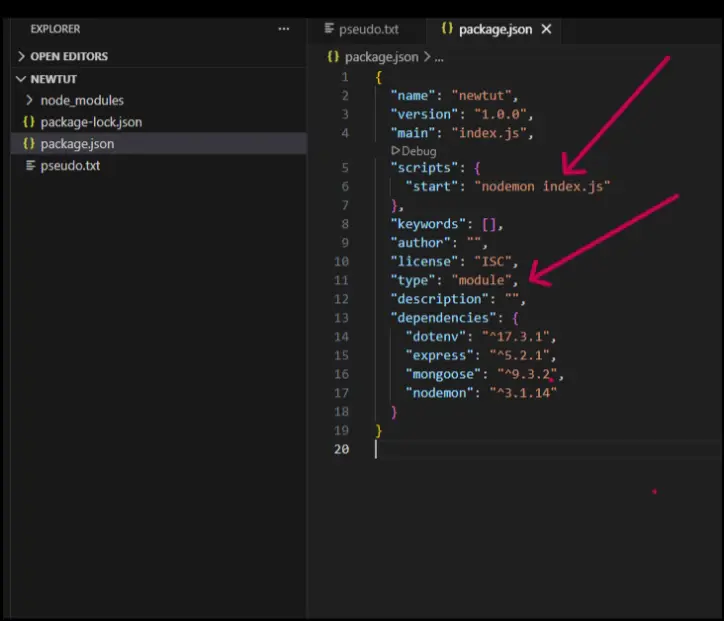Click the "version" key
Screen dimensions: 724x621
click(424, 114)
